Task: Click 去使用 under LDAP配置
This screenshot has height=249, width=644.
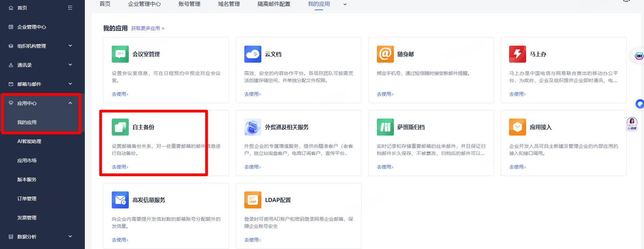Action: [x=252, y=240]
